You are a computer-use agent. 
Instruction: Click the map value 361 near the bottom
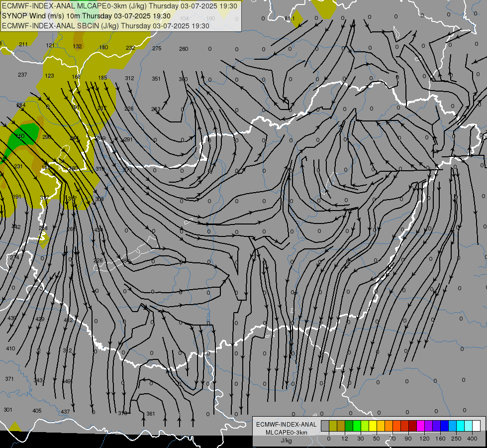[x=151, y=414]
